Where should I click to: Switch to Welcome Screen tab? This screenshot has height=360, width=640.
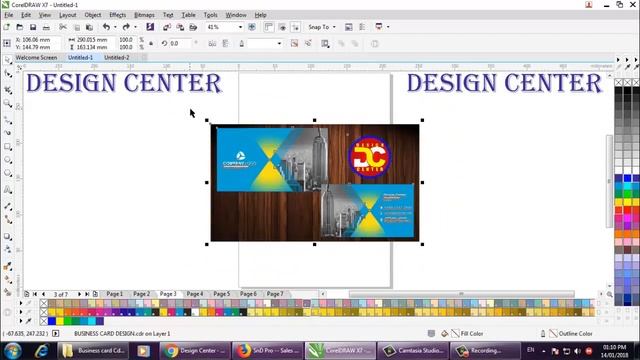(36, 58)
